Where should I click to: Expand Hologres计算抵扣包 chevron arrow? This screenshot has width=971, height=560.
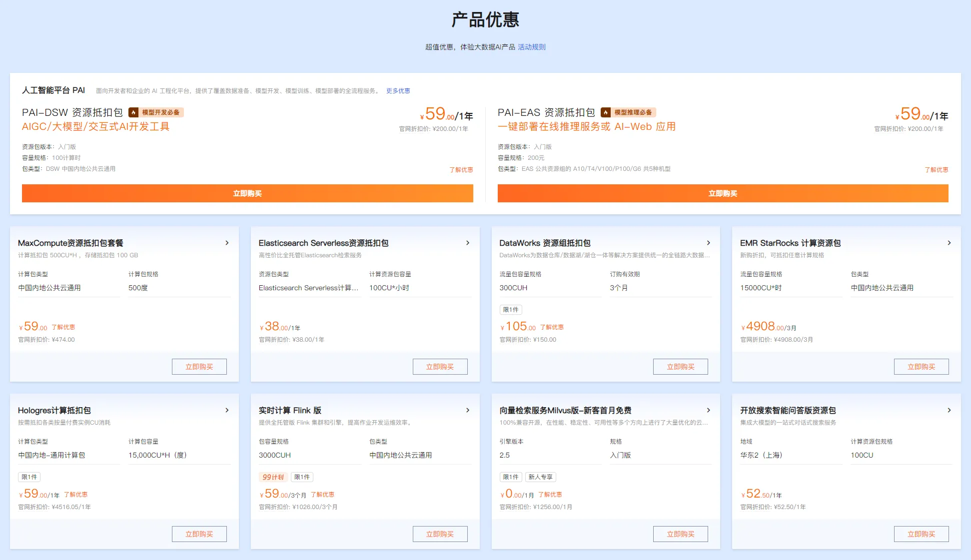pyautogui.click(x=227, y=410)
